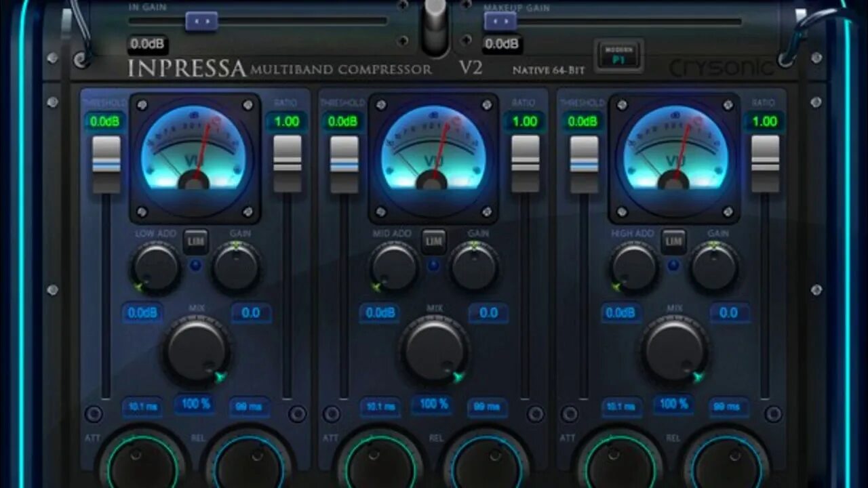Viewport: 868px width, 488px height.
Task: Click the Low band attack 10.1 ms value
Action: (x=142, y=407)
